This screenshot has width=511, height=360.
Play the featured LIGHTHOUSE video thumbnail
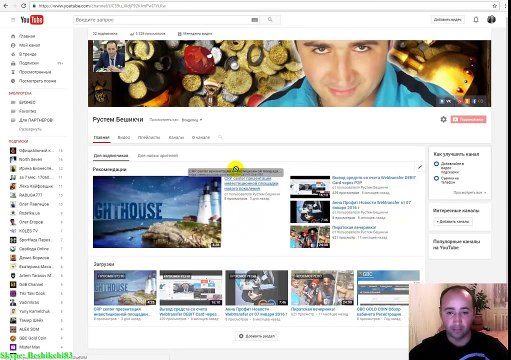[157, 212]
